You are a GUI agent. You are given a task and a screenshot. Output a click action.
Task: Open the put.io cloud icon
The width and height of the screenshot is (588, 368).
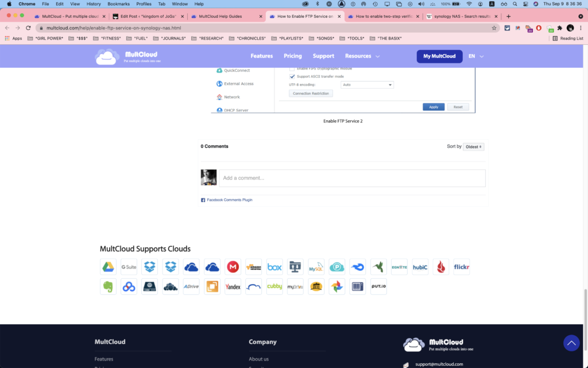378,286
